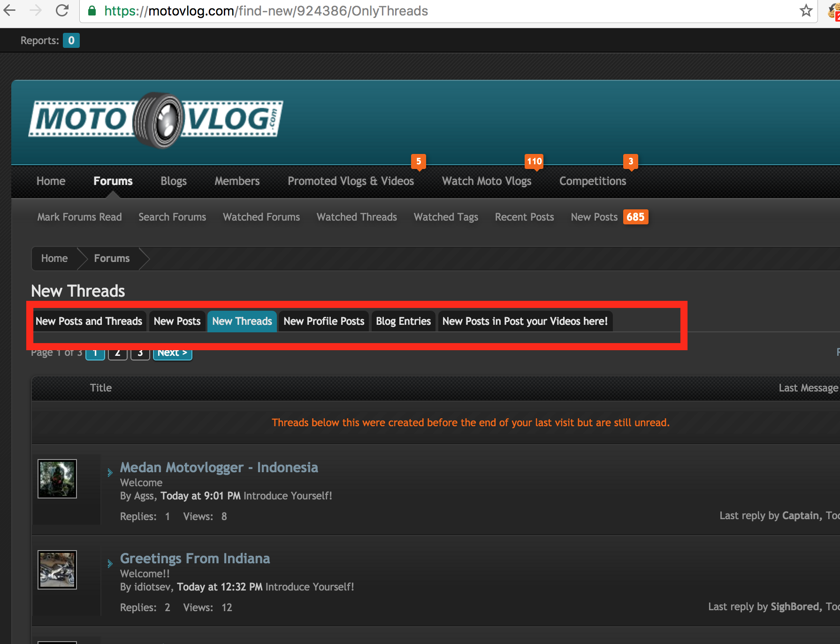Open the Forums navigation tab
The height and width of the screenshot is (644, 840).
pos(113,181)
